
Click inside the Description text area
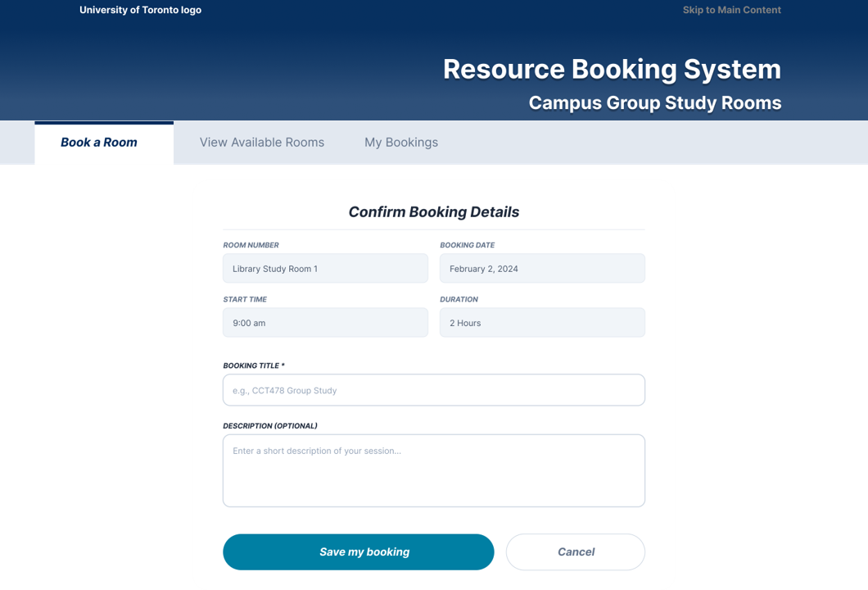[x=433, y=470]
